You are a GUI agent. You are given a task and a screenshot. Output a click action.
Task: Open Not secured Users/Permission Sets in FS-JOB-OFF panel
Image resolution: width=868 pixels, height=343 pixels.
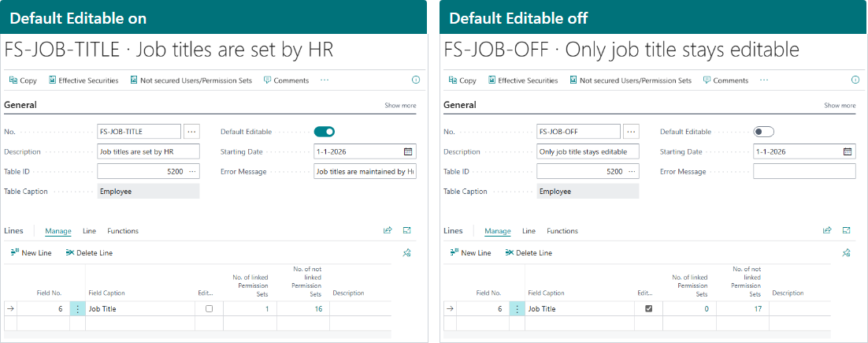[630, 80]
